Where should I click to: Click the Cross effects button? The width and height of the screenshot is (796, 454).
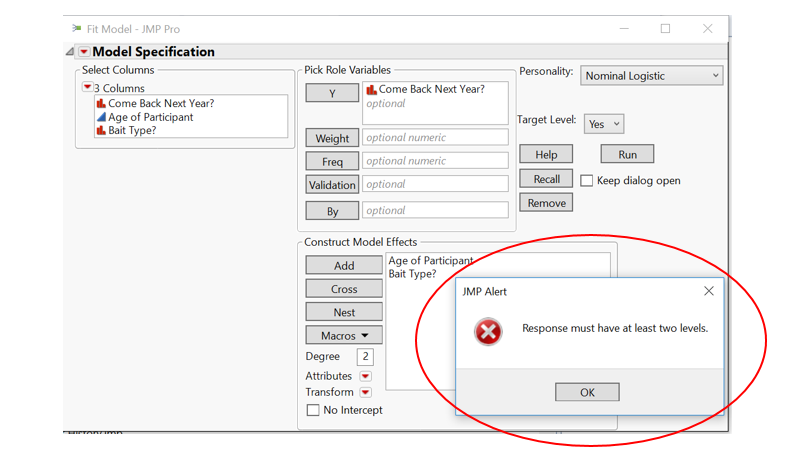344,289
